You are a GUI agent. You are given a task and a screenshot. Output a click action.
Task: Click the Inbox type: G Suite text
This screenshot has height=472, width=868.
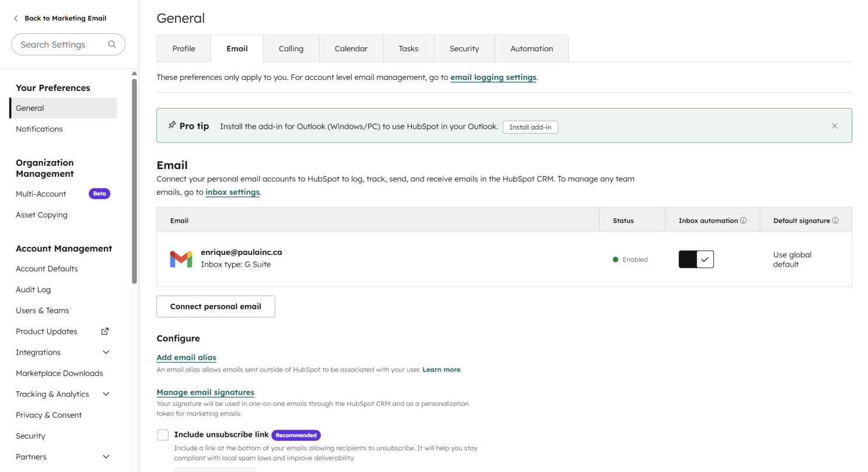pyautogui.click(x=236, y=264)
